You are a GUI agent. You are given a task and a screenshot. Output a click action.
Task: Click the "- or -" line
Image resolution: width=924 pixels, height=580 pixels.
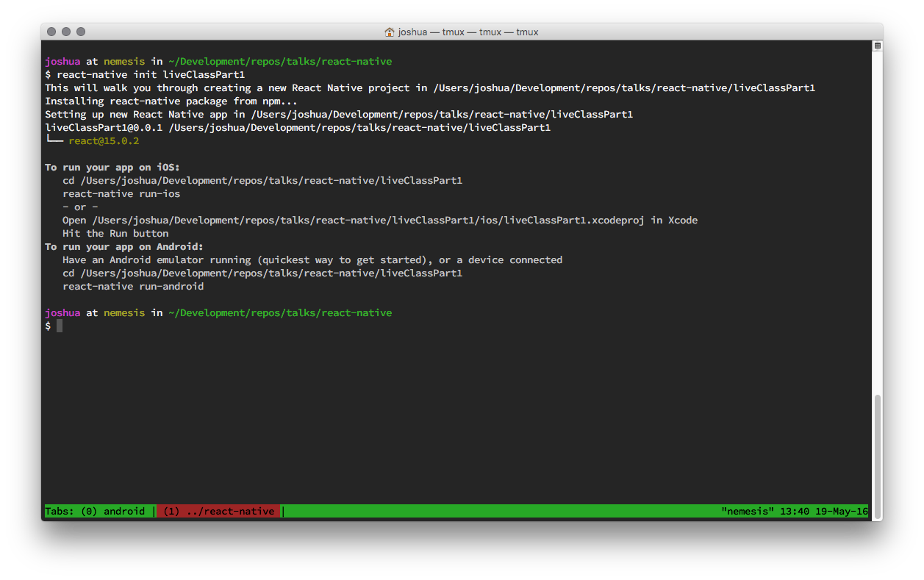coord(80,207)
